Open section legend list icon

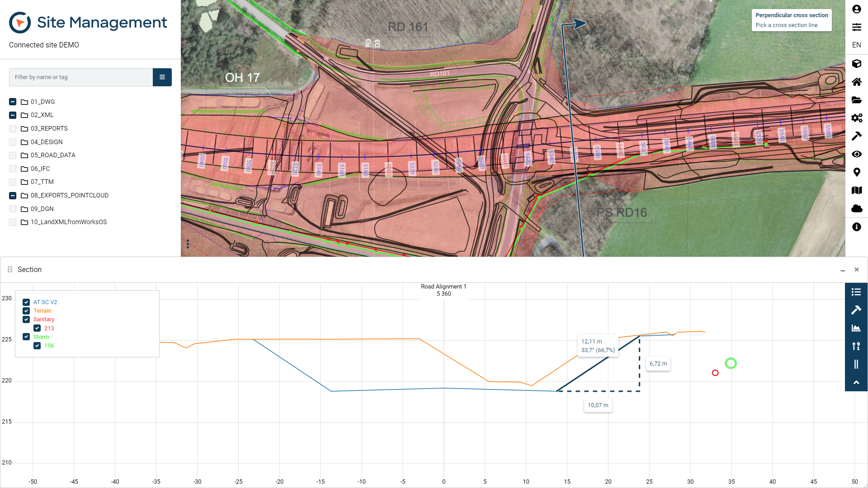tap(856, 292)
